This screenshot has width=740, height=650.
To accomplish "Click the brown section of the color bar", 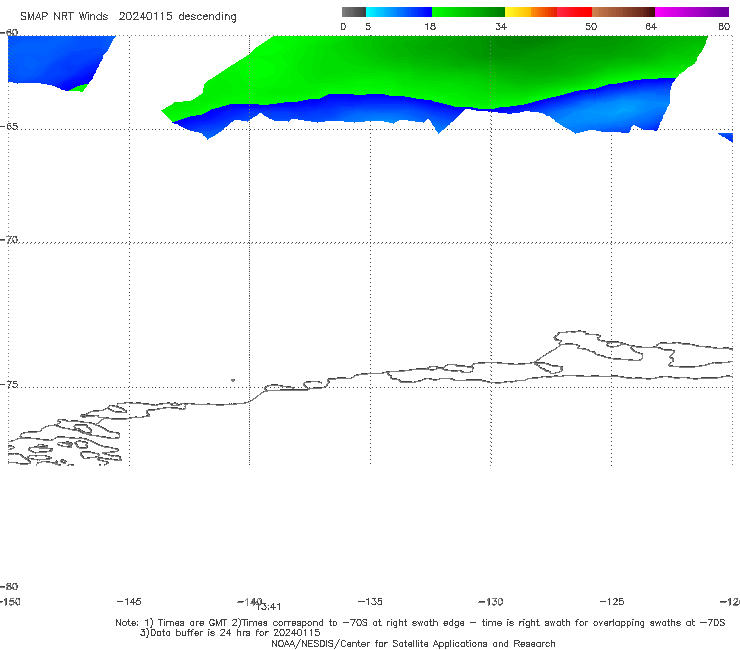I will pyautogui.click(x=623, y=12).
